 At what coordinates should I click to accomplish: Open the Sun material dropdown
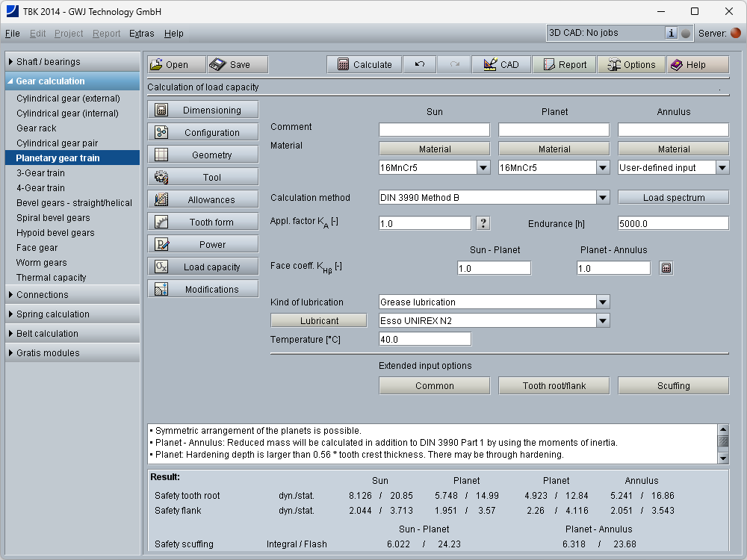[x=483, y=168]
